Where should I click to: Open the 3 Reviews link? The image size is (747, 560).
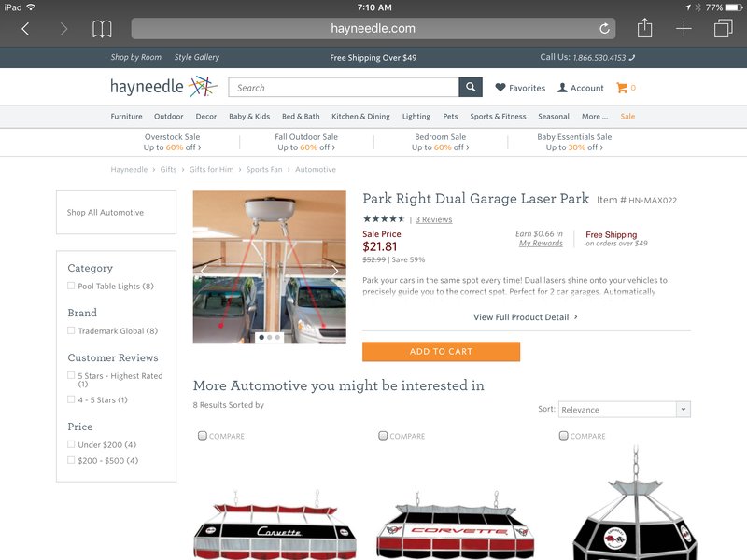(433, 219)
